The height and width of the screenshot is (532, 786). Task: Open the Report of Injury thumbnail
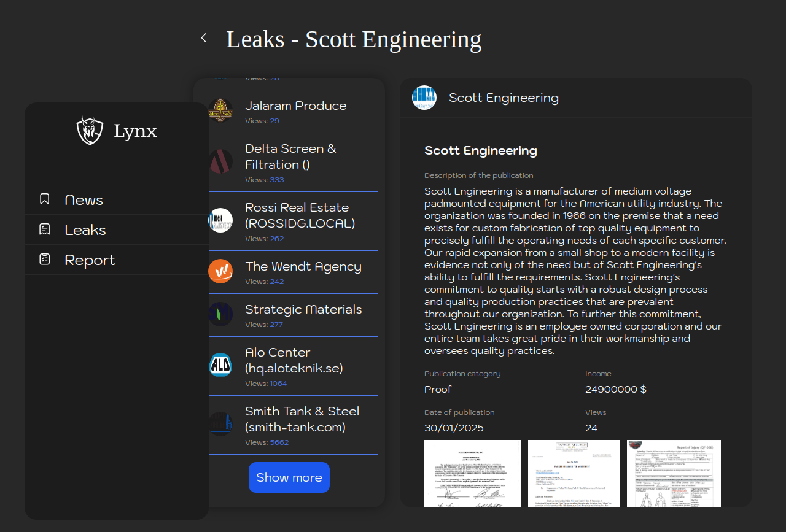click(x=674, y=473)
